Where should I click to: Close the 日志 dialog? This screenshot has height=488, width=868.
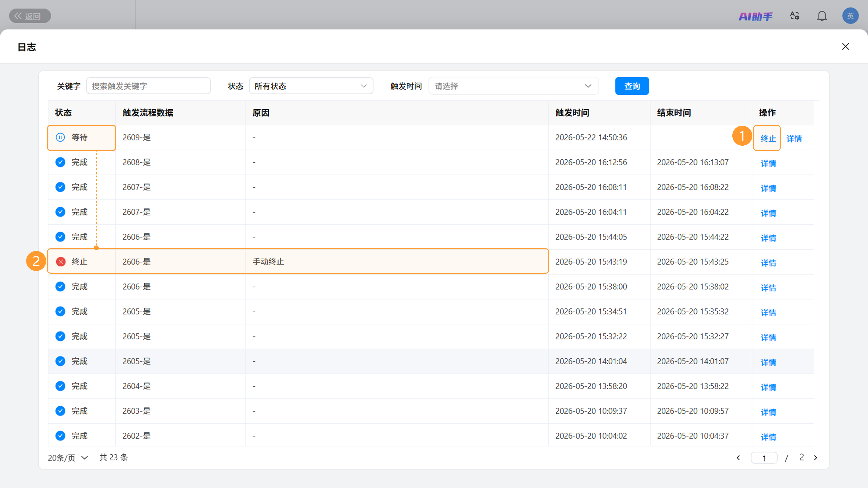tap(845, 47)
